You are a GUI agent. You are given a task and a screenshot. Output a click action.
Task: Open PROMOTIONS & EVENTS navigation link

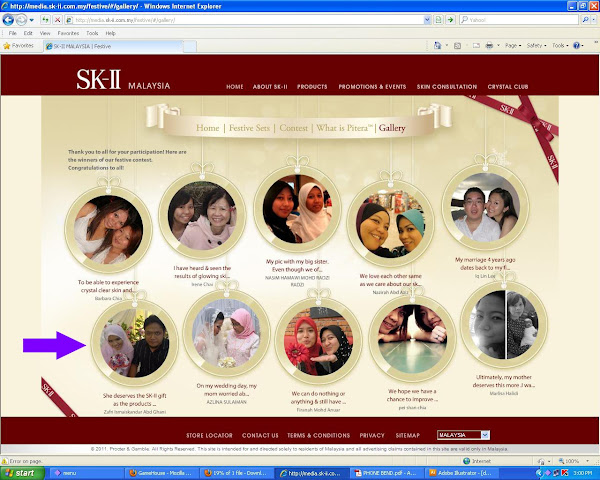pos(372,87)
